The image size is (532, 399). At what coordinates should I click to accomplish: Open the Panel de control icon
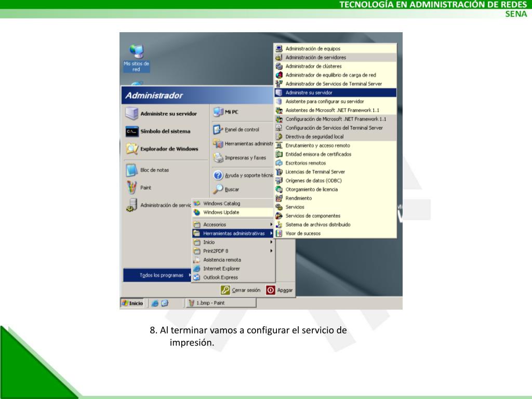[x=218, y=129]
